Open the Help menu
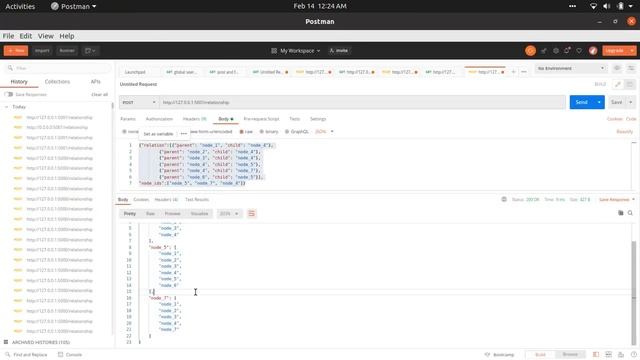The width and height of the screenshot is (640, 360). pos(67,36)
